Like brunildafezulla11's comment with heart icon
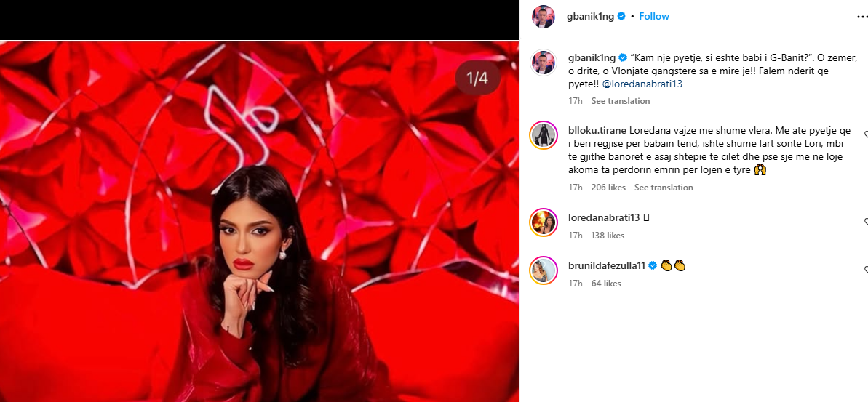 pos(866,270)
